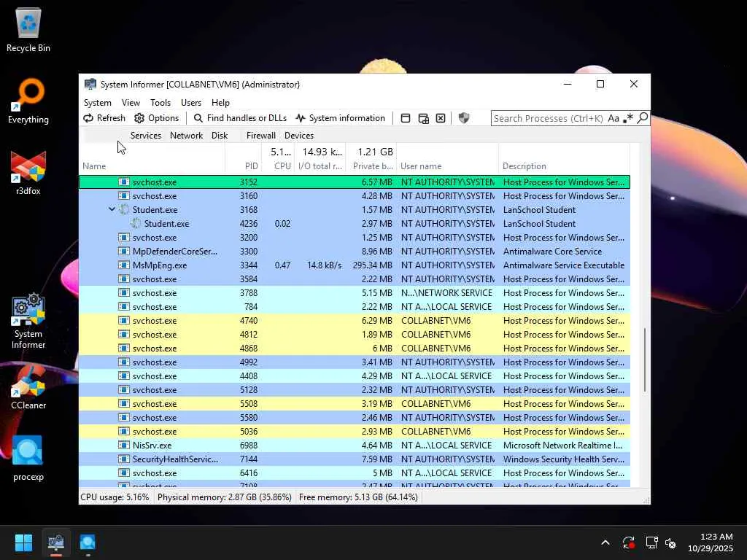Click the icon of child Student.exe 4236
Screen dimensions: 747x560
click(x=136, y=223)
